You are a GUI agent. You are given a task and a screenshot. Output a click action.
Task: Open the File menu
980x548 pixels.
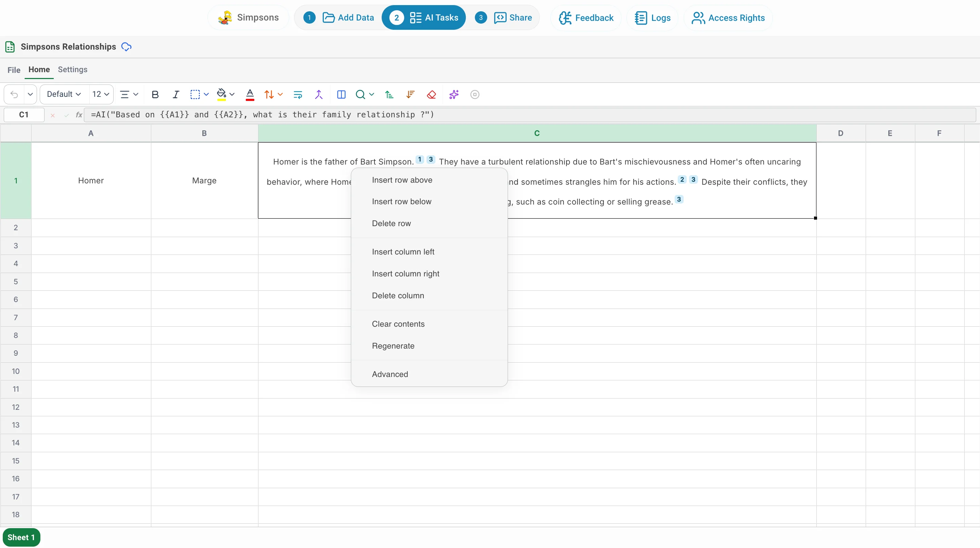point(14,70)
